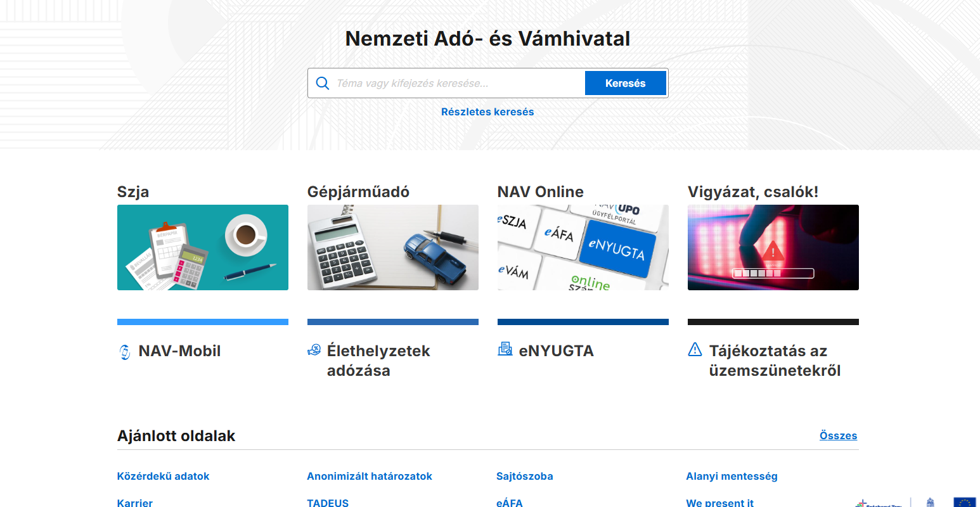Screen dimensions: 980x507
Task: Open the Gépjárműadó calculator and car image
Action: [x=393, y=247]
